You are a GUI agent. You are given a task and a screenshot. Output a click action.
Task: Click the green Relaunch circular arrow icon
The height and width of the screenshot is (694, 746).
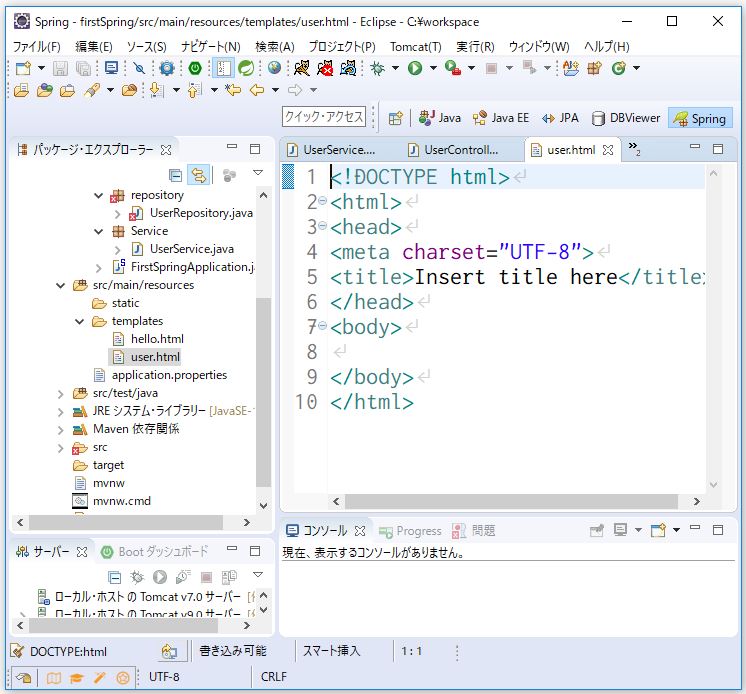[246, 68]
